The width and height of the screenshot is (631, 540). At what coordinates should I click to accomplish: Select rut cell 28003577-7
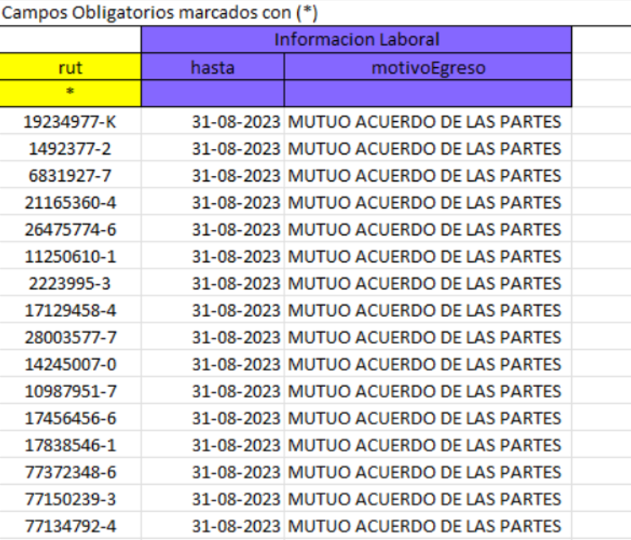pyautogui.click(x=70, y=337)
